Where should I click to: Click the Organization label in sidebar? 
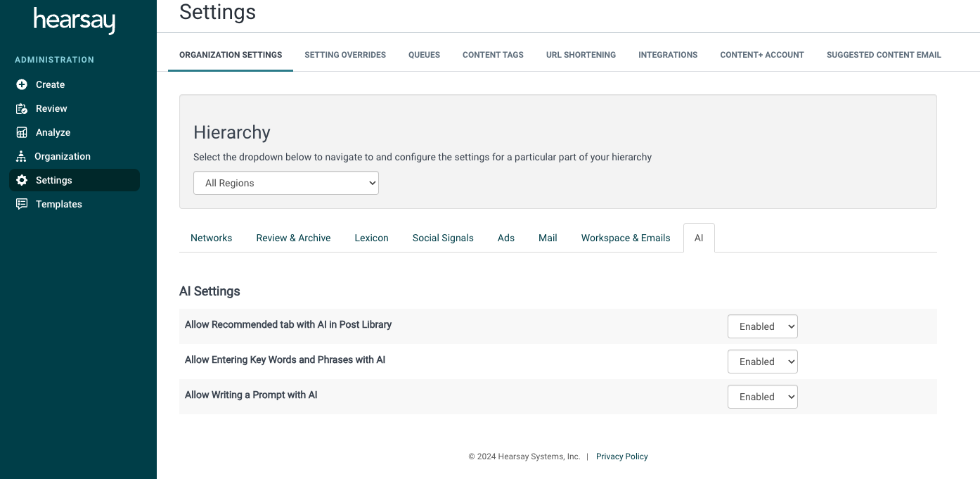pos(63,156)
